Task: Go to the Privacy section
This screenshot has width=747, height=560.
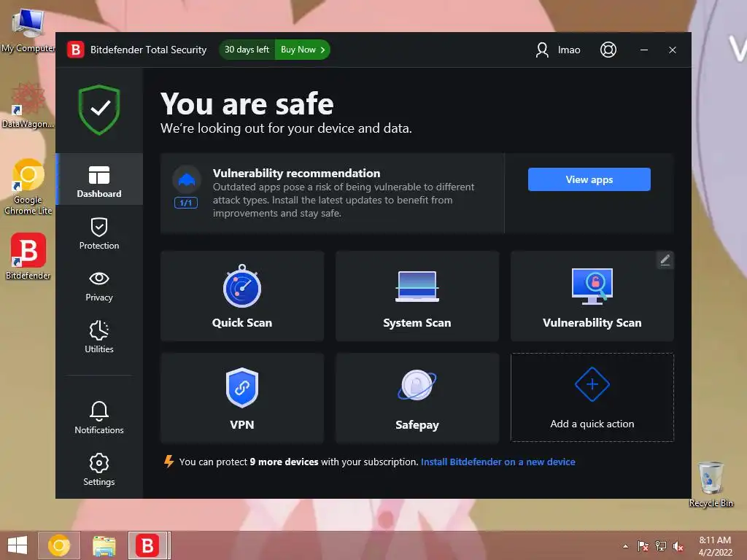Action: [99, 286]
